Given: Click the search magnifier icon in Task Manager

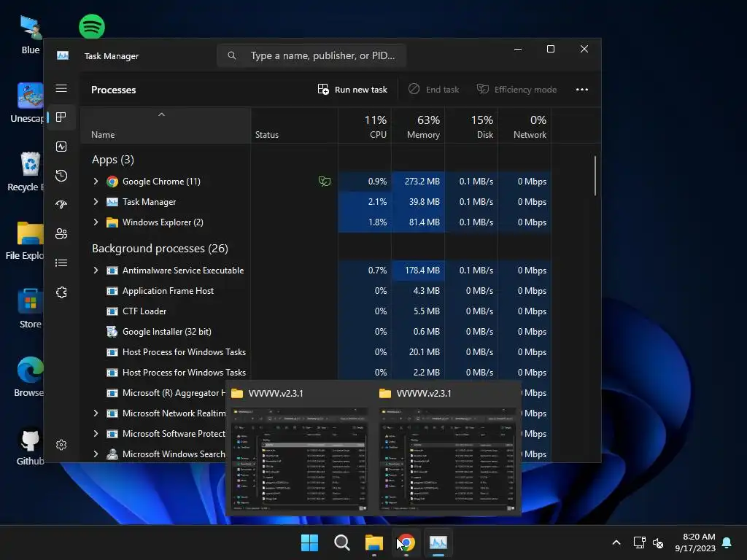Looking at the screenshot, I should [231, 55].
